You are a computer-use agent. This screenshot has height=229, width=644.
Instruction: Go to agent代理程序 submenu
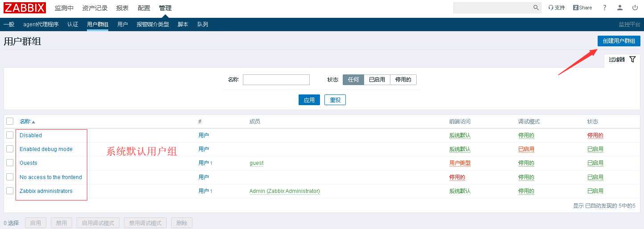[x=41, y=25]
